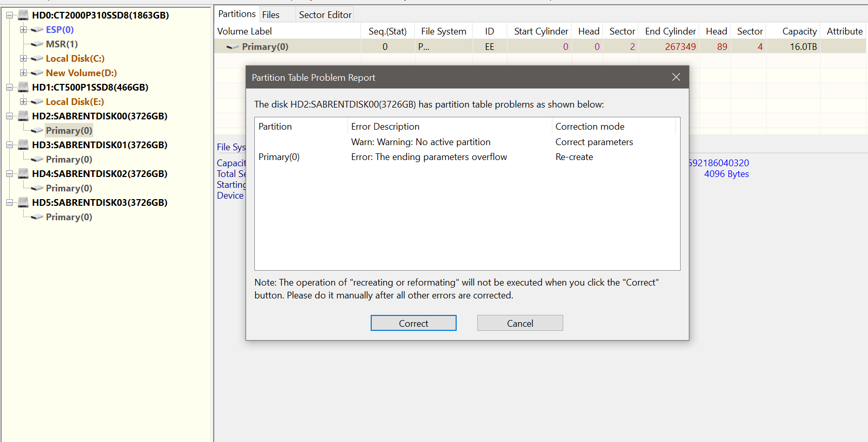Viewport: 868px width, 442px height.
Task: Switch to the Files tab
Action: (270, 15)
